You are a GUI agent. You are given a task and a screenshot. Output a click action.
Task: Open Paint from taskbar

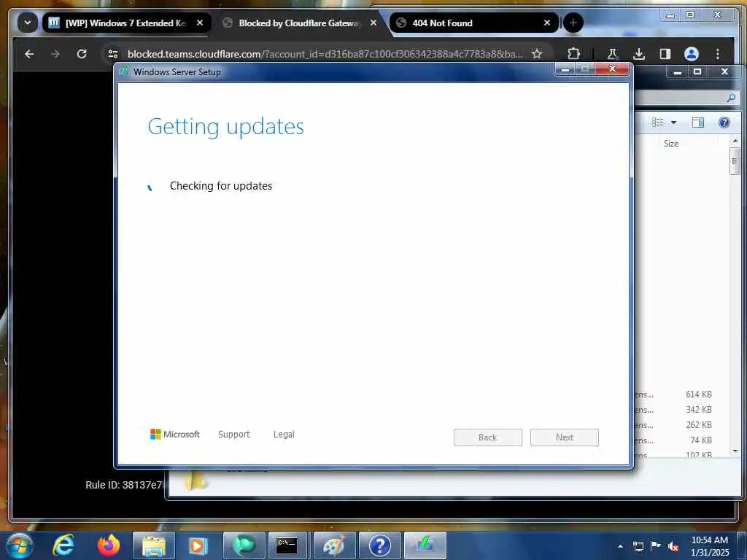[334, 545]
